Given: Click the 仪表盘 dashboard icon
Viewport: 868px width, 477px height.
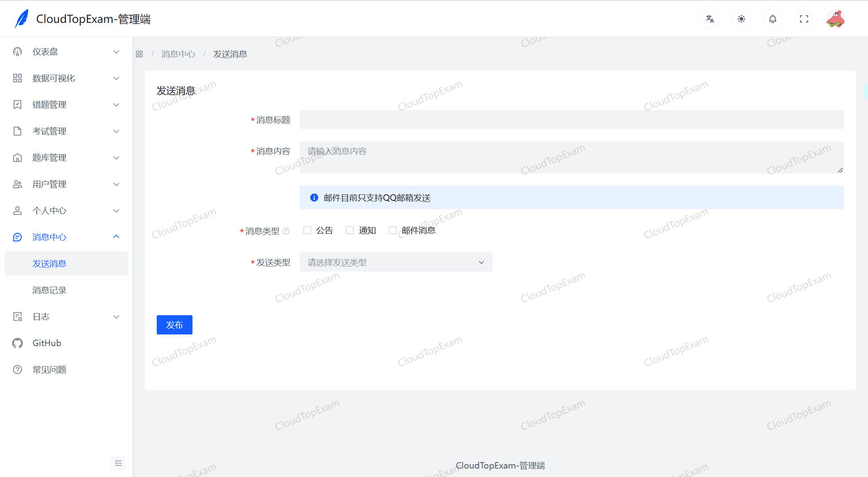Looking at the screenshot, I should pyautogui.click(x=17, y=51).
